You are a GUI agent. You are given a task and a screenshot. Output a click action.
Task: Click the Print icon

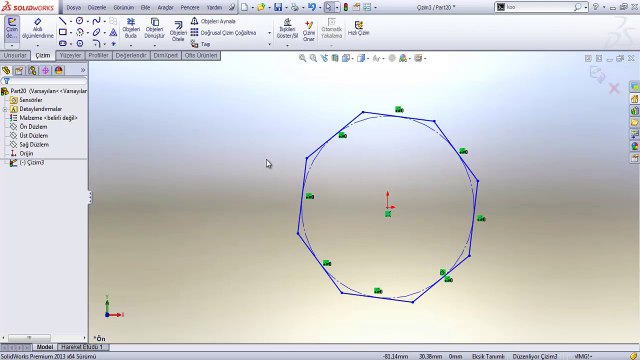pos(295,7)
